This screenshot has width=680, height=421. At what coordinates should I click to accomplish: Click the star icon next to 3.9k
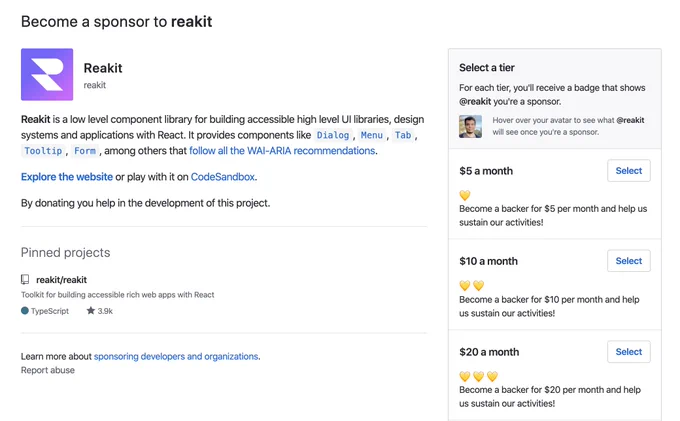pyautogui.click(x=91, y=310)
